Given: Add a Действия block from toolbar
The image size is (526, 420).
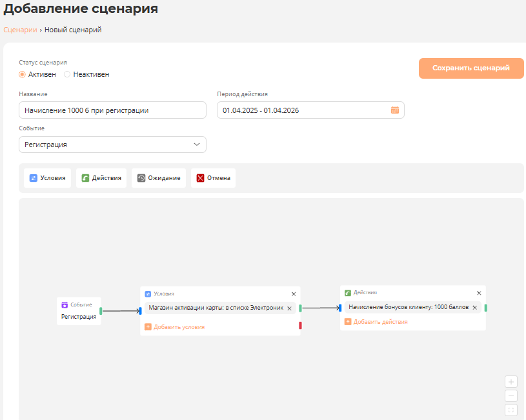Looking at the screenshot, I should [x=101, y=178].
